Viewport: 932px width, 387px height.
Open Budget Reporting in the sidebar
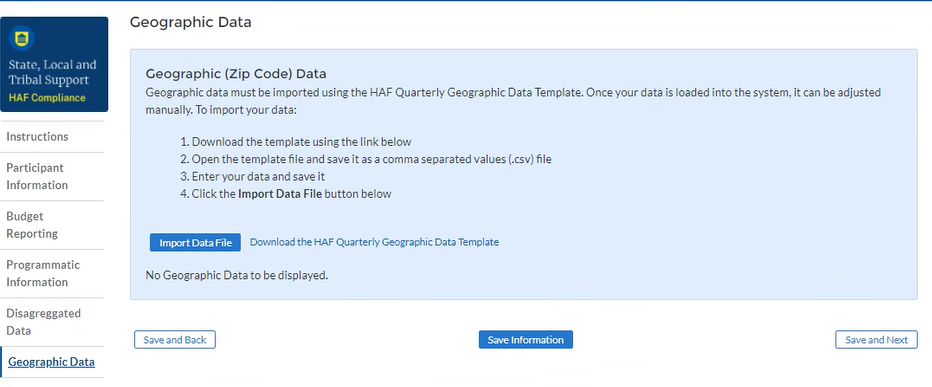click(32, 225)
